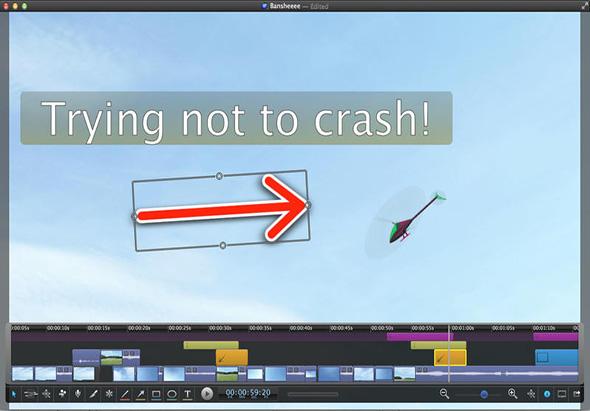Play the video from current position
Viewport: 590px width, 411px height.
207,394
